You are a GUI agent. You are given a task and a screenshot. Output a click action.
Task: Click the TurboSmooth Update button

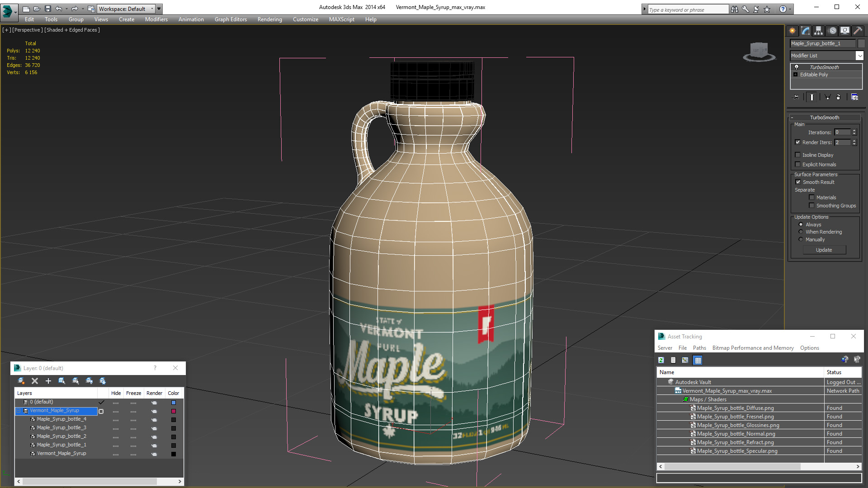pyautogui.click(x=824, y=250)
